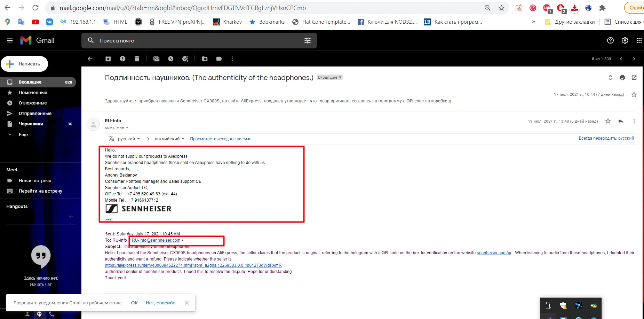Select 'Перейти на встречу' in Meet
The height and width of the screenshot is (319, 644).
[x=40, y=191]
